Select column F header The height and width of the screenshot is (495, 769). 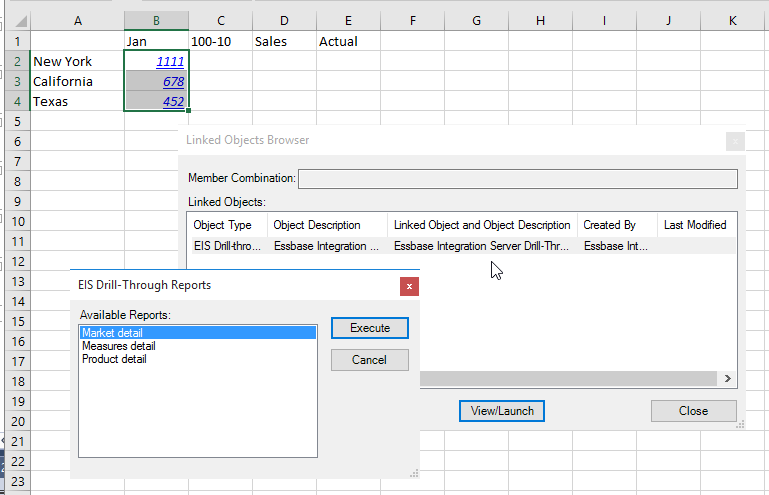(412, 21)
